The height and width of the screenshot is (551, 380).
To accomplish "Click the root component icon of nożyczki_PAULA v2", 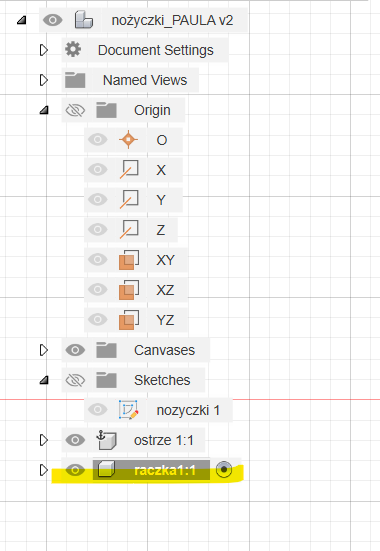I will pyautogui.click(x=84, y=20).
